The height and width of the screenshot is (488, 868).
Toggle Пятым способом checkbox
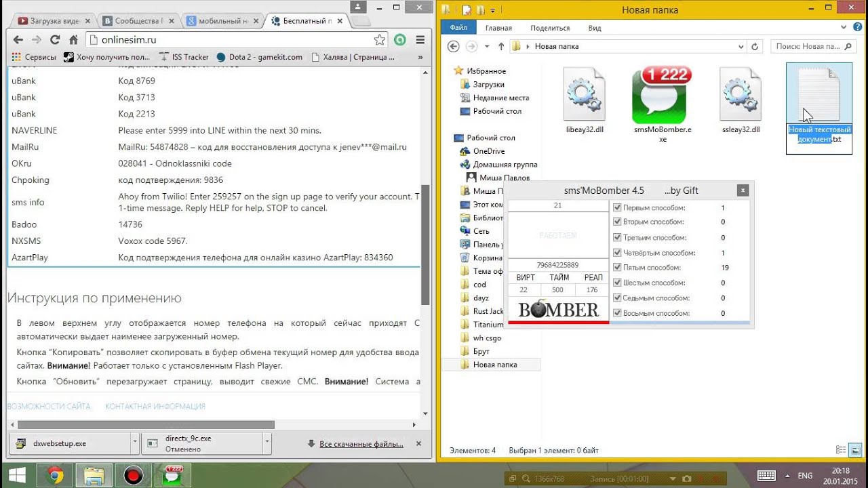coord(617,268)
